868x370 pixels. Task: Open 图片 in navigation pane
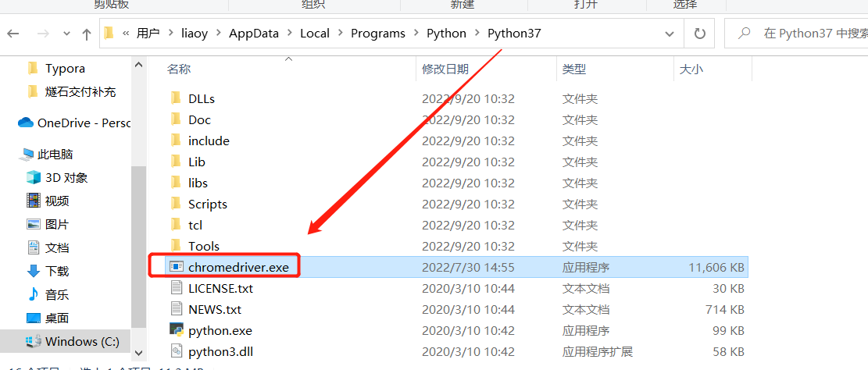point(57,225)
